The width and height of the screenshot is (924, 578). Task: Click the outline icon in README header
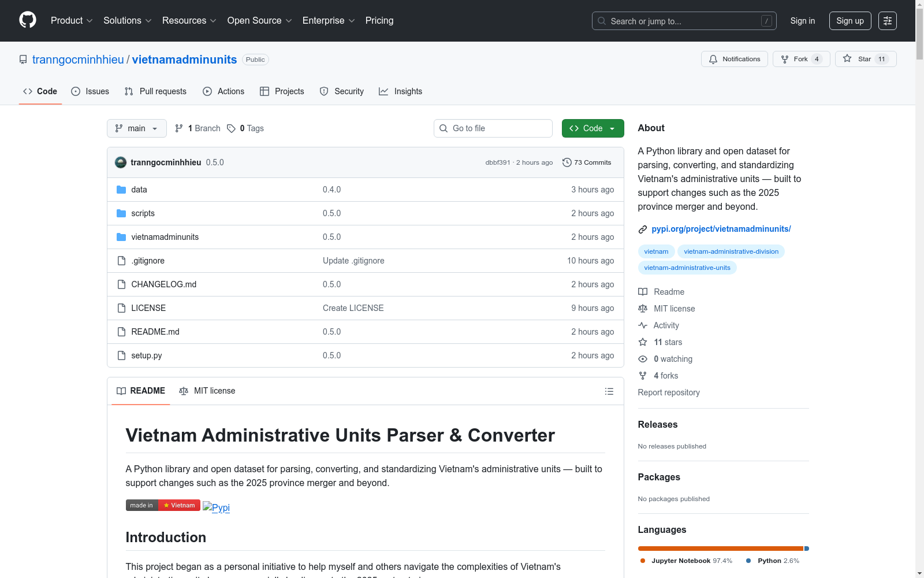click(x=609, y=391)
